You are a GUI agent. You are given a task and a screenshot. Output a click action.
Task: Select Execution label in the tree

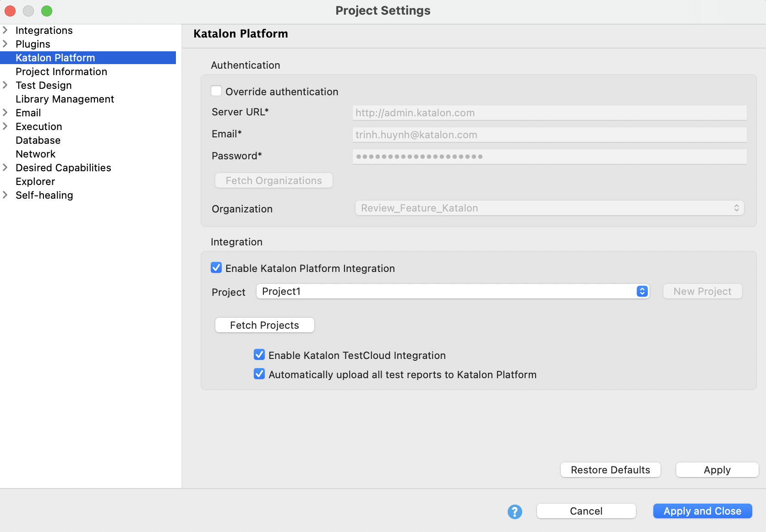(x=39, y=126)
